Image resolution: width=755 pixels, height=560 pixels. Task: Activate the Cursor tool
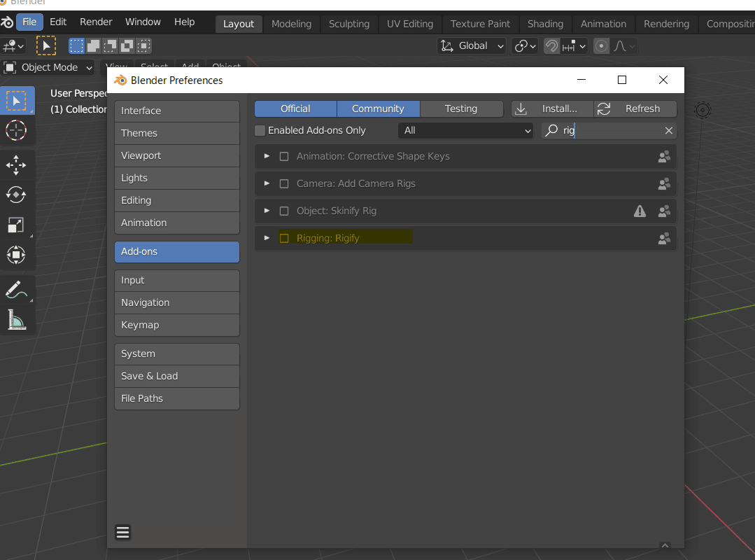(x=16, y=130)
